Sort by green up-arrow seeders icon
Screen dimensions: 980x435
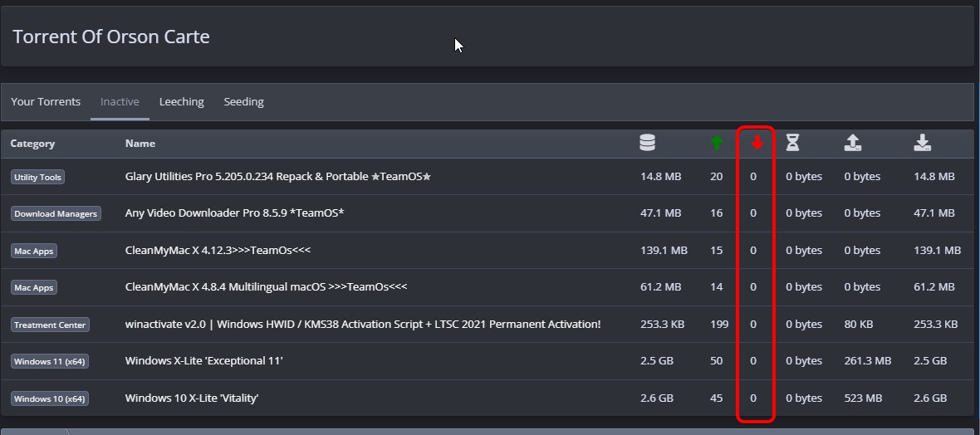717,143
